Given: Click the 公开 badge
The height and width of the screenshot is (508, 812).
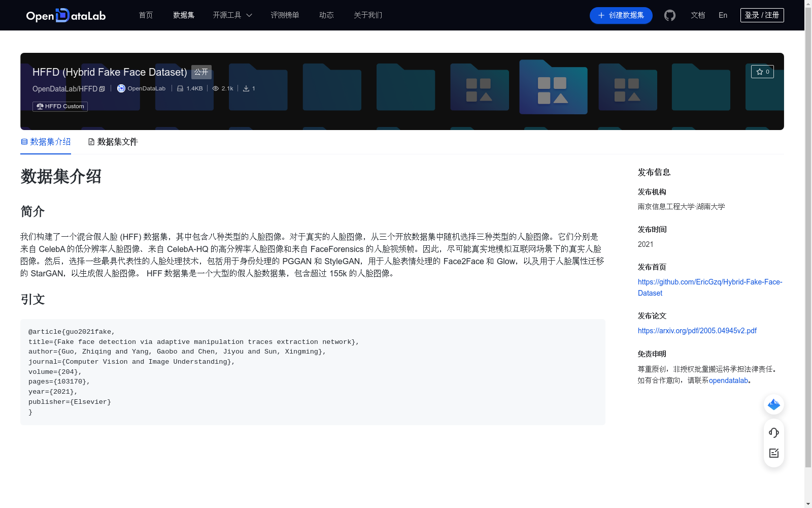Looking at the screenshot, I should pyautogui.click(x=201, y=72).
